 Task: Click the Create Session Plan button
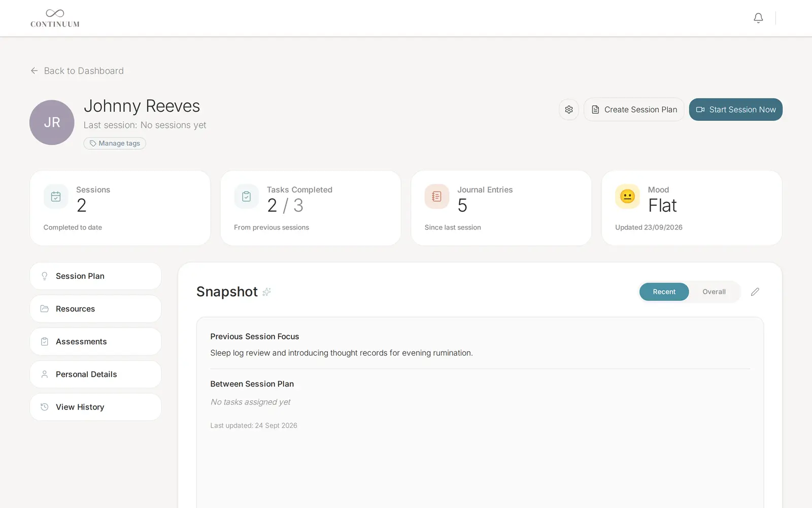pyautogui.click(x=634, y=110)
